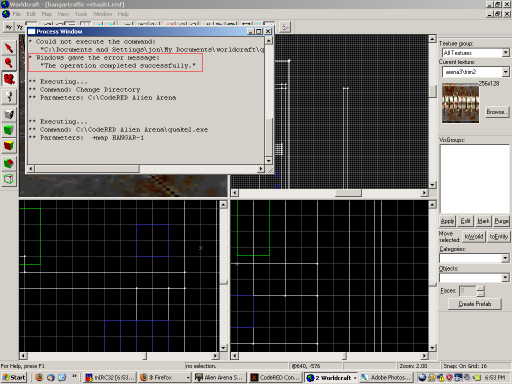Toggle the green cube texture application tool
The width and height of the screenshot is (512, 384).
[9, 130]
